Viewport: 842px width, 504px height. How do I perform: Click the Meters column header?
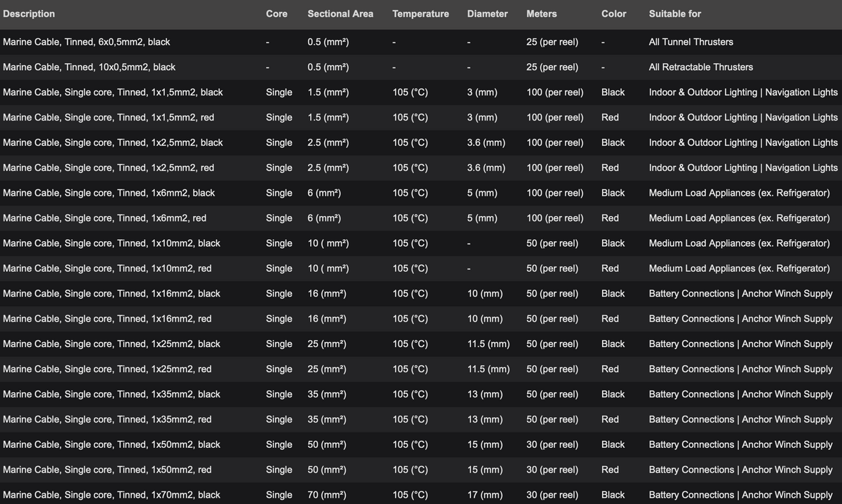(x=542, y=14)
